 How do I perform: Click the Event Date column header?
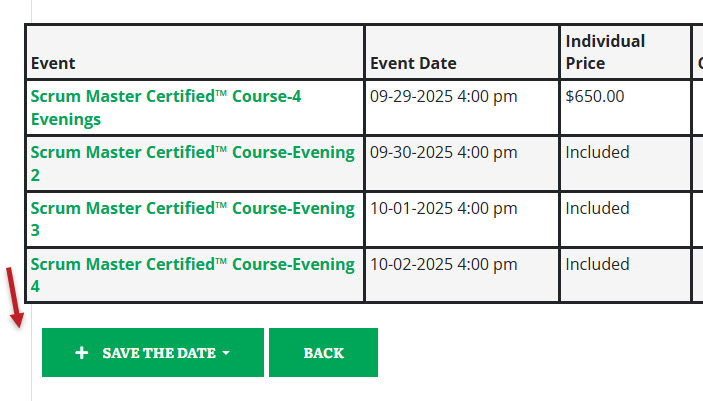[413, 63]
